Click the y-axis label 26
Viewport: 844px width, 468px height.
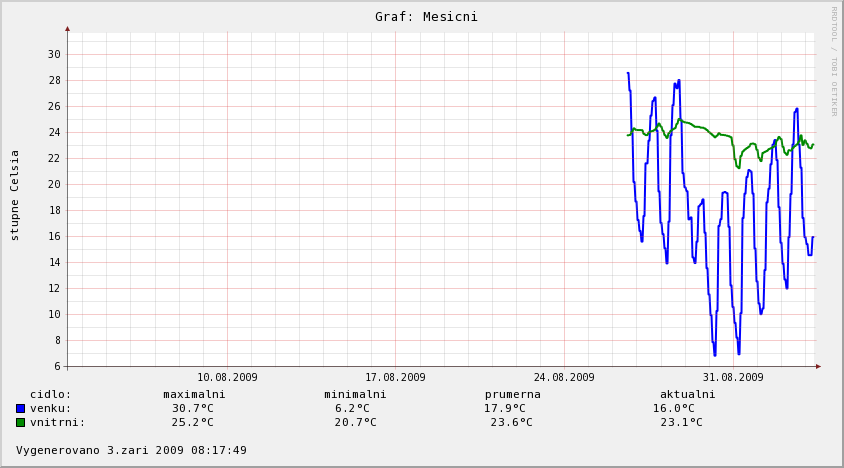54,107
